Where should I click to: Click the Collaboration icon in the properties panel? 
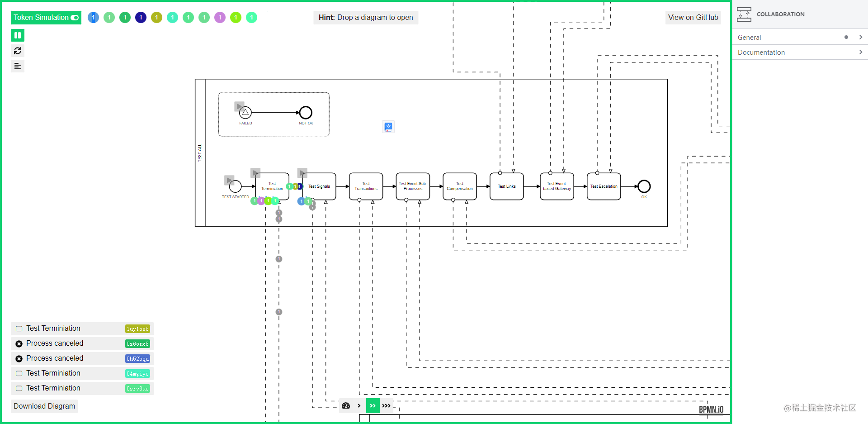pyautogui.click(x=745, y=14)
